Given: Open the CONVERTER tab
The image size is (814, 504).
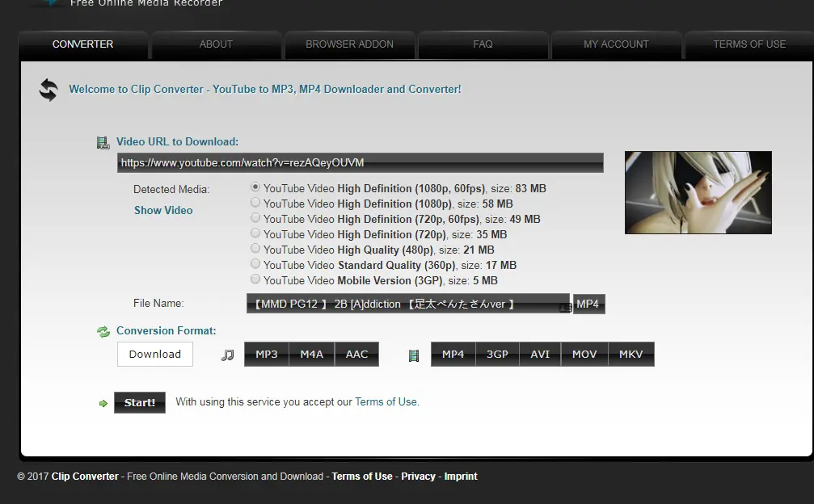Looking at the screenshot, I should point(83,44).
